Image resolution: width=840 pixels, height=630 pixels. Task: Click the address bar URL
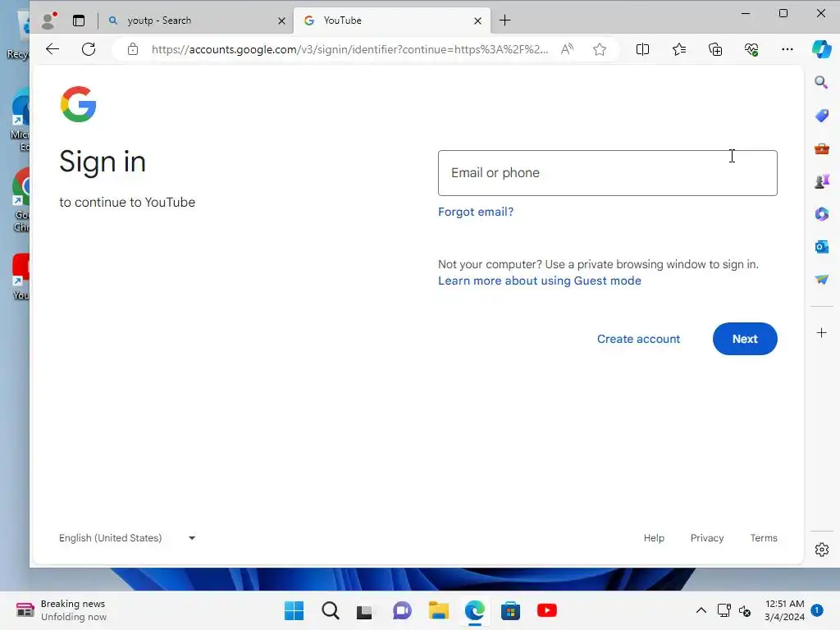[x=349, y=49]
